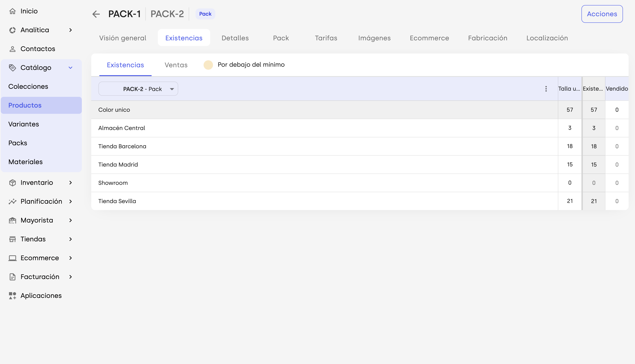Click the Planificación trend icon

coord(12,202)
